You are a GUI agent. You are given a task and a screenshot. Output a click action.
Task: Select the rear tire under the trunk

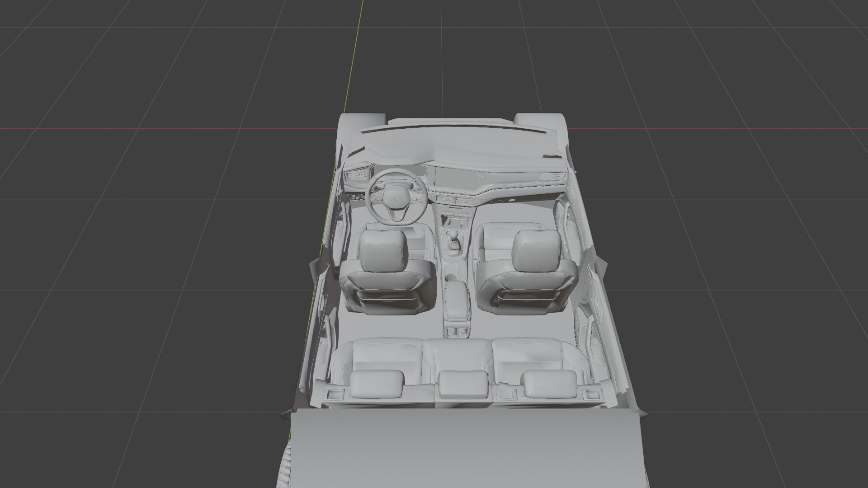285,465
